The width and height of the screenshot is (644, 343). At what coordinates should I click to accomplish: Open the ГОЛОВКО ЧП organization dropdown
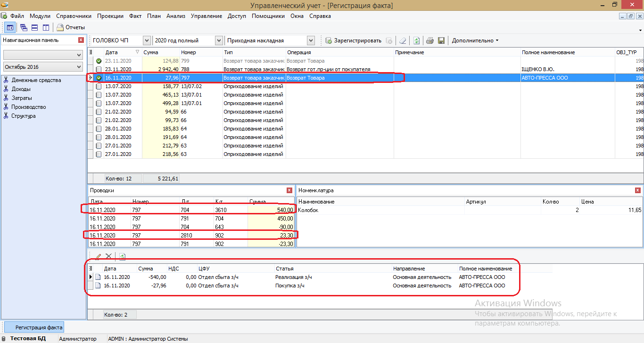[x=147, y=41]
